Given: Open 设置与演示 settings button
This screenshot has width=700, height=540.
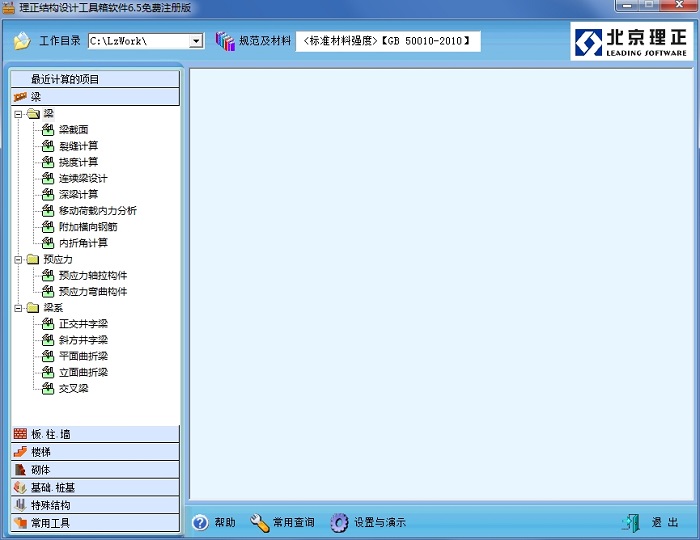Looking at the screenshot, I should pyautogui.click(x=368, y=522).
